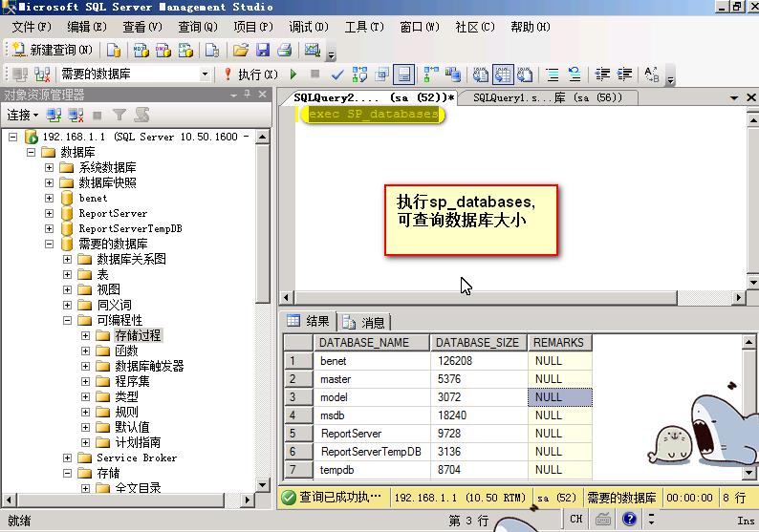Viewport: 759px width, 532px height.
Task: Open the 调试(D) menu
Action: [309, 27]
